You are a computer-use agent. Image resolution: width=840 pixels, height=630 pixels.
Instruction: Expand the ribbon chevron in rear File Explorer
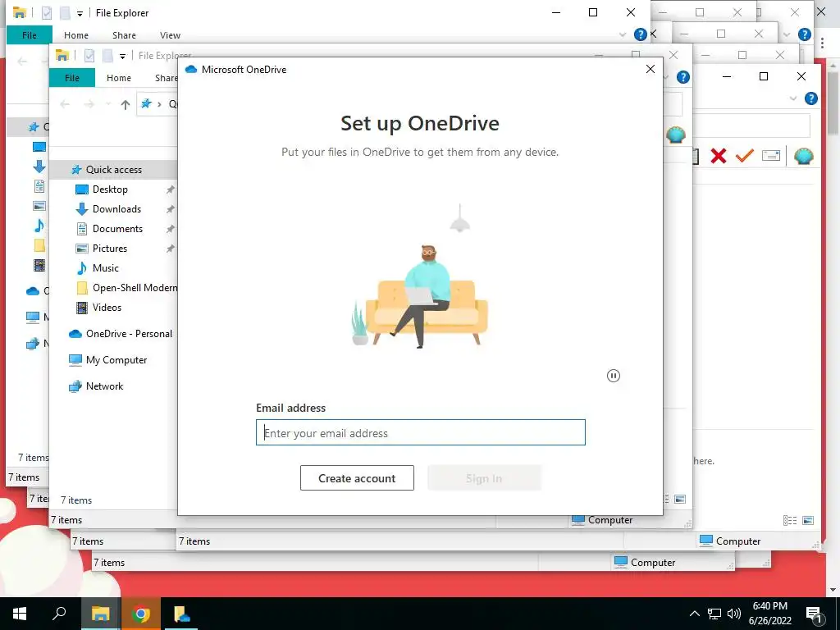coord(623,34)
